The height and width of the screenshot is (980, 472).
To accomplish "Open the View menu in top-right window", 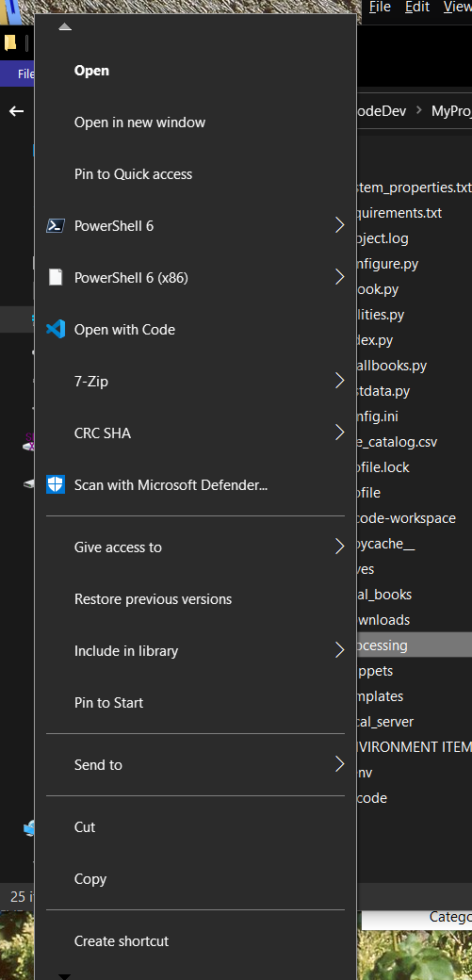I will coord(457,7).
